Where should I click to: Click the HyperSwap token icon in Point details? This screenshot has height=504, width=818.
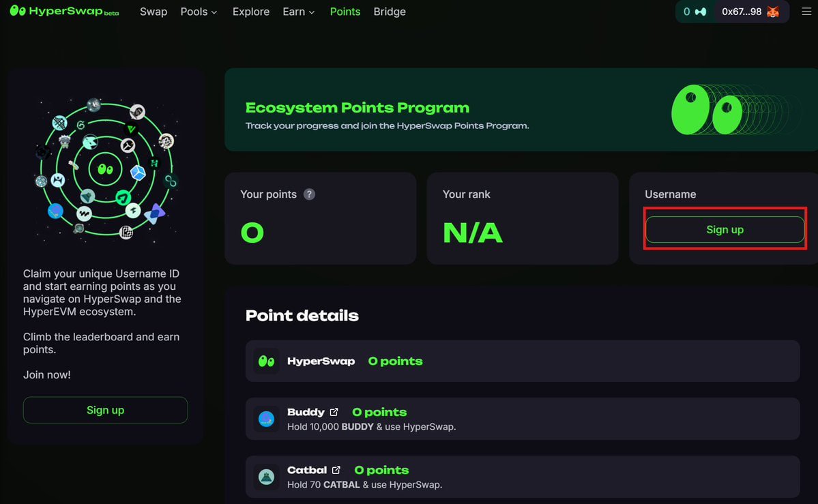tap(266, 361)
